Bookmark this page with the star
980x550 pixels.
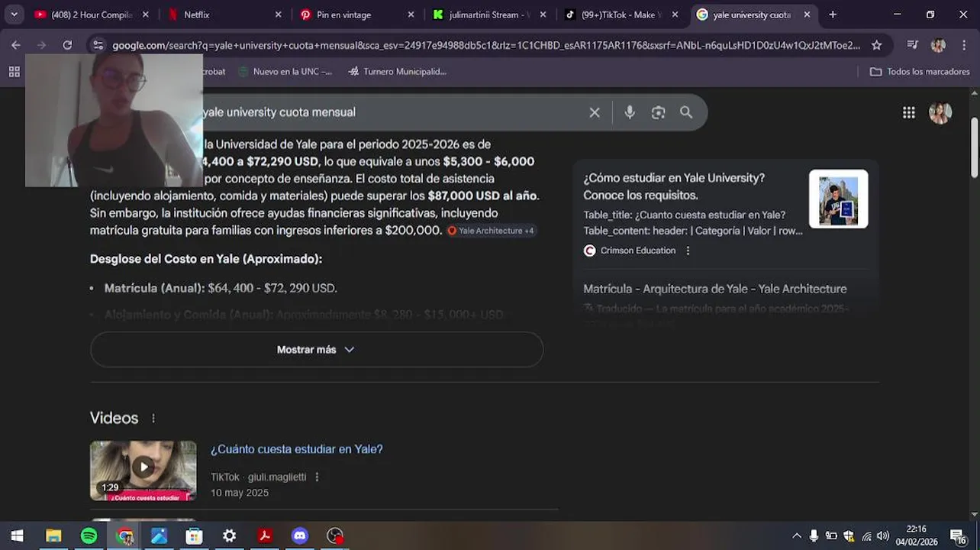[877, 45]
